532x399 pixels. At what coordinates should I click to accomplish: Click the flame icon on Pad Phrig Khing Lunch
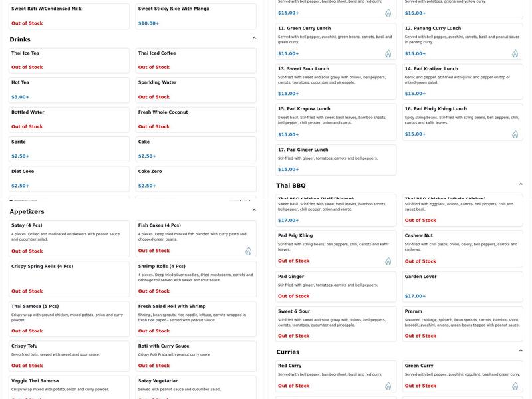click(515, 134)
